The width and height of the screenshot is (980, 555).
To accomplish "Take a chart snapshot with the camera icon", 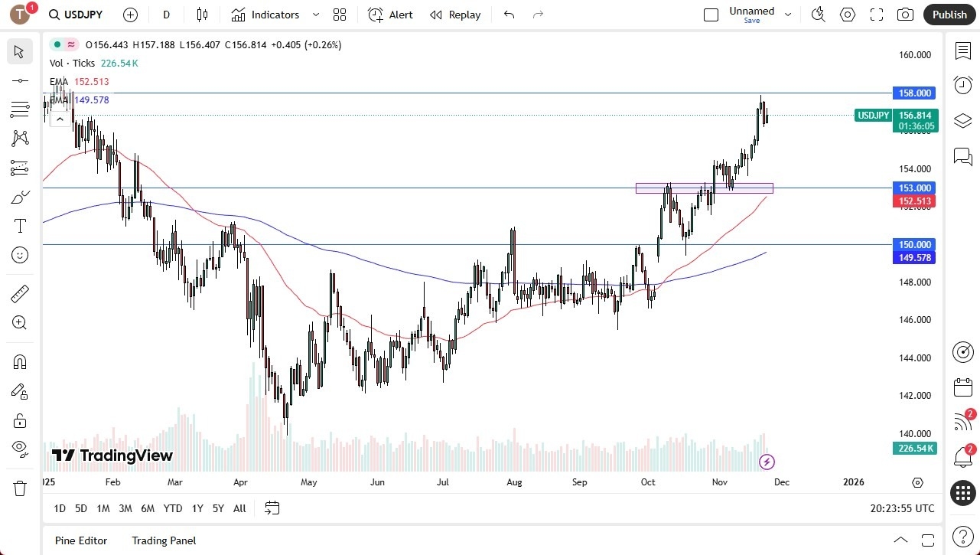I will click(905, 15).
